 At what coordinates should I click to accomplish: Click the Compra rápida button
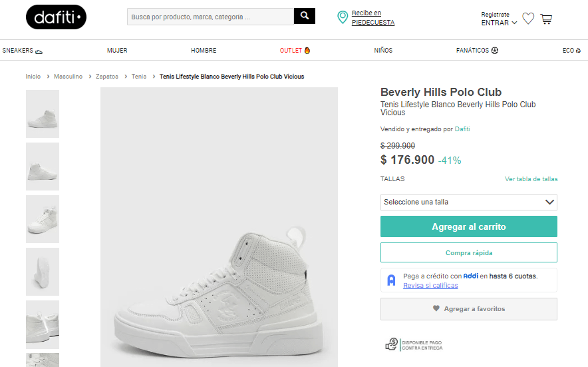[468, 253]
